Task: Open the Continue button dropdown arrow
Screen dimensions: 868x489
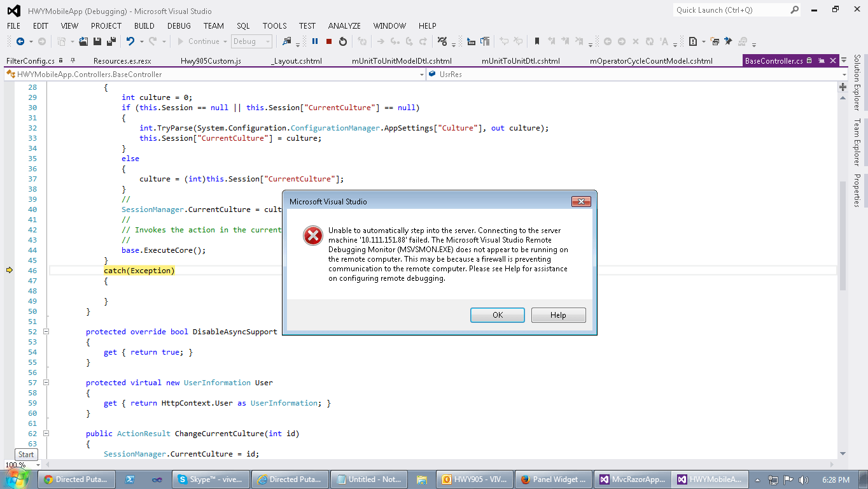Action: [x=224, y=41]
